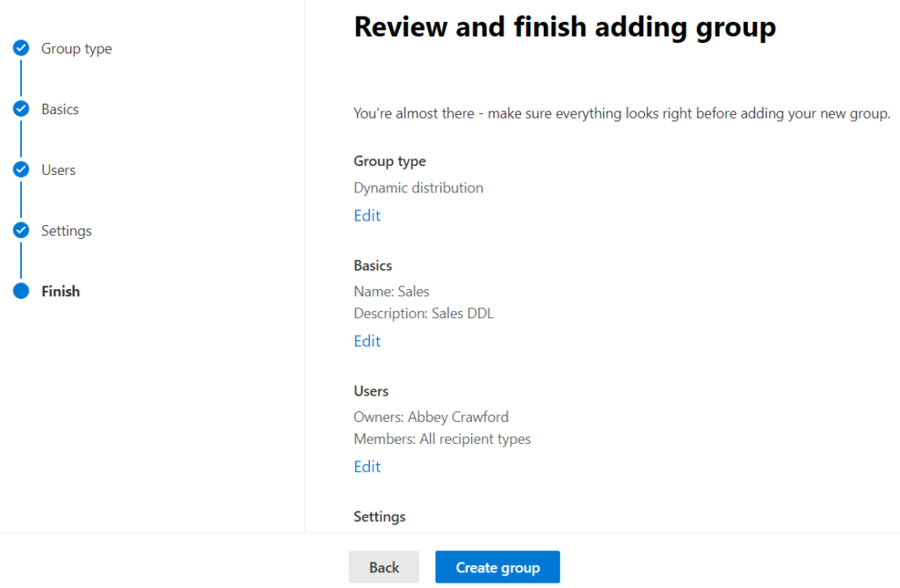Click the Settings step checkmark icon
This screenshot has width=900, height=588.
click(21, 230)
